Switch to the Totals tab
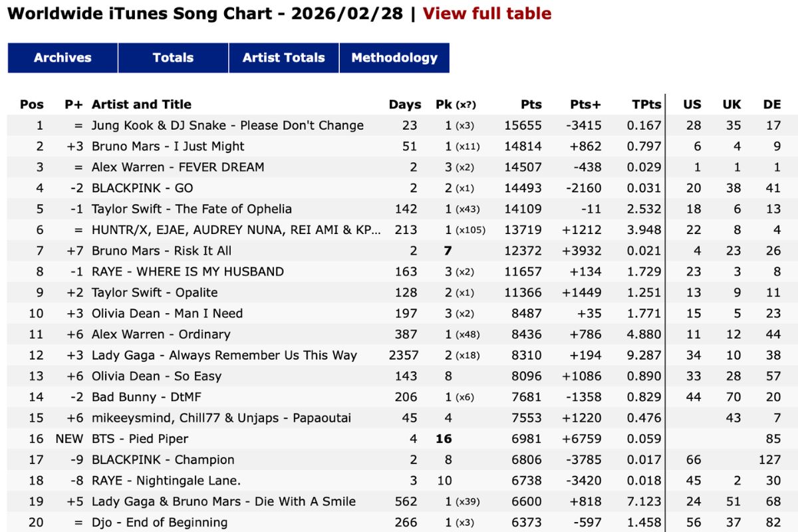Screen dimensions: 798x532 coord(173,58)
